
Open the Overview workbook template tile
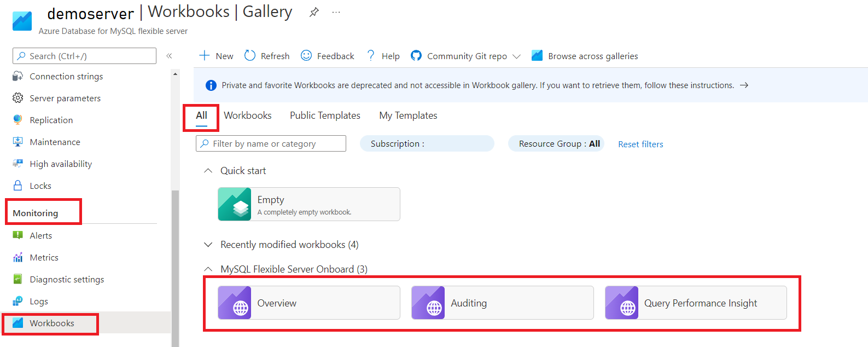pyautogui.click(x=308, y=303)
